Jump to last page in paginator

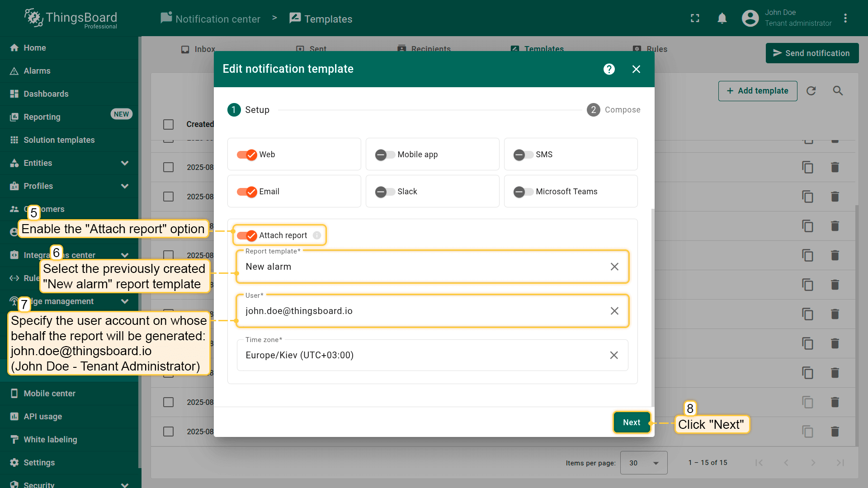(840, 463)
